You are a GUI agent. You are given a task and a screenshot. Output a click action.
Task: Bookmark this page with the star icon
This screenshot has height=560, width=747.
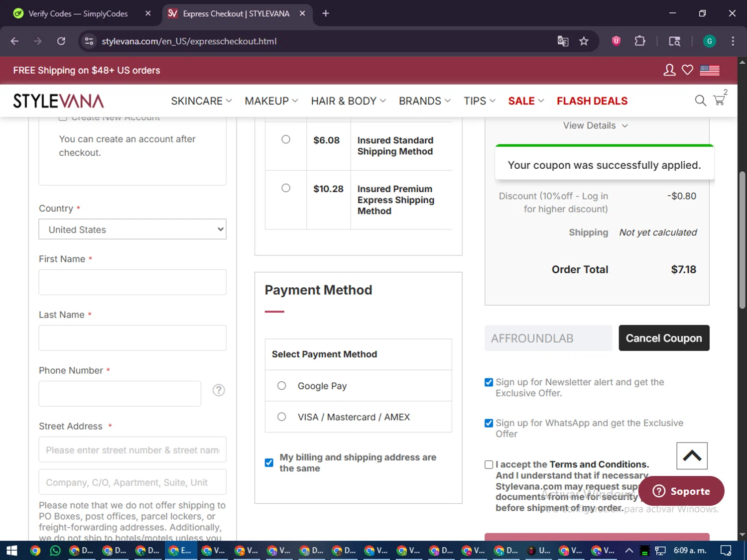584,41
